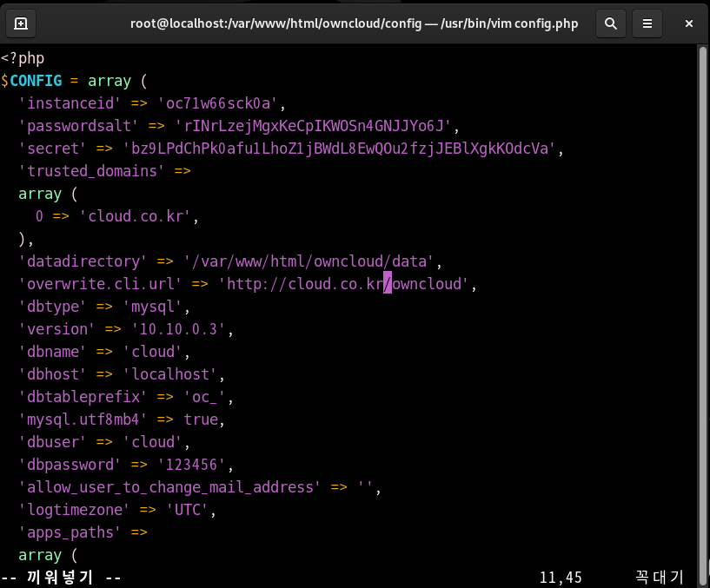Open a new terminal tab

(x=20, y=23)
